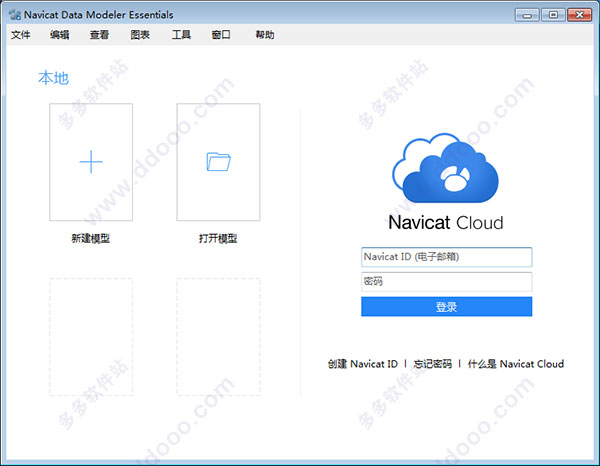Open the 工具 menu
This screenshot has height=466, width=600.
click(x=181, y=35)
